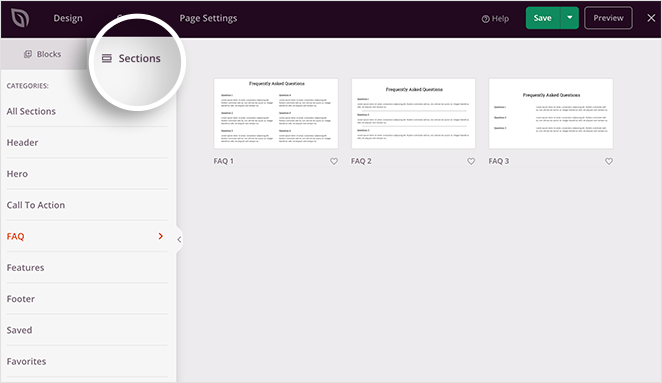Click the FAQ 1 label
Image resolution: width=662 pixels, height=383 pixels.
point(223,161)
